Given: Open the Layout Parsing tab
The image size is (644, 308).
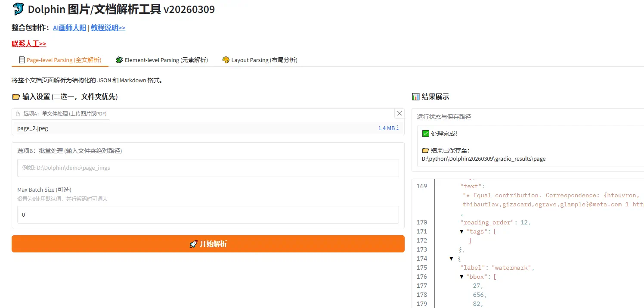Looking at the screenshot, I should tap(259, 60).
